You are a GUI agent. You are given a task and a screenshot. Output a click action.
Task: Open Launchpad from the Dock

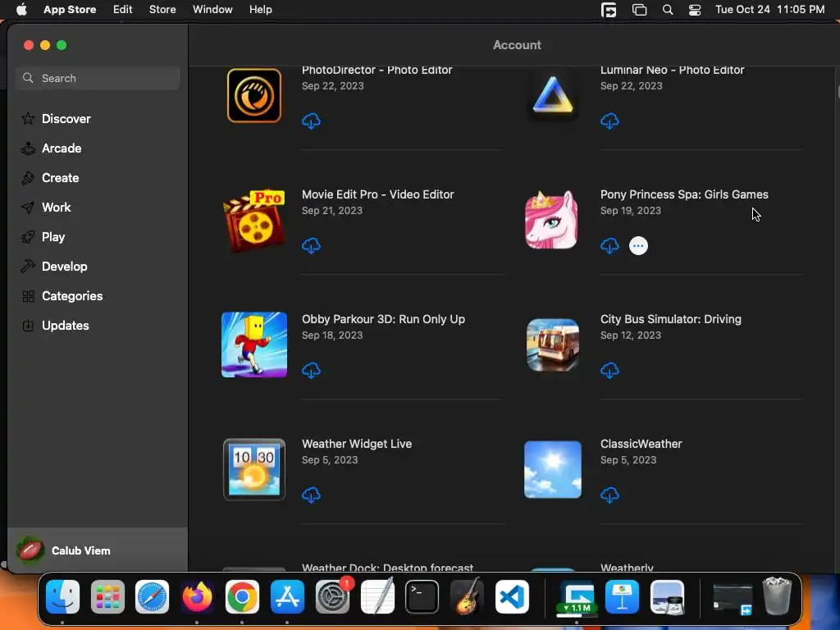[x=107, y=596]
